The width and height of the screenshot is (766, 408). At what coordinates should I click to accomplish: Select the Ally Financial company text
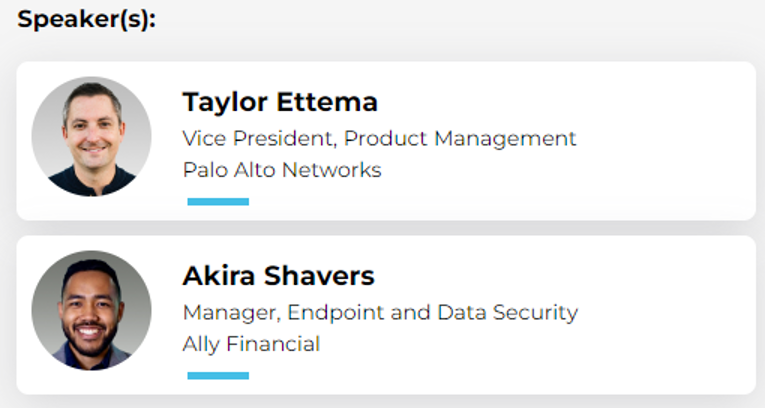pos(251,344)
